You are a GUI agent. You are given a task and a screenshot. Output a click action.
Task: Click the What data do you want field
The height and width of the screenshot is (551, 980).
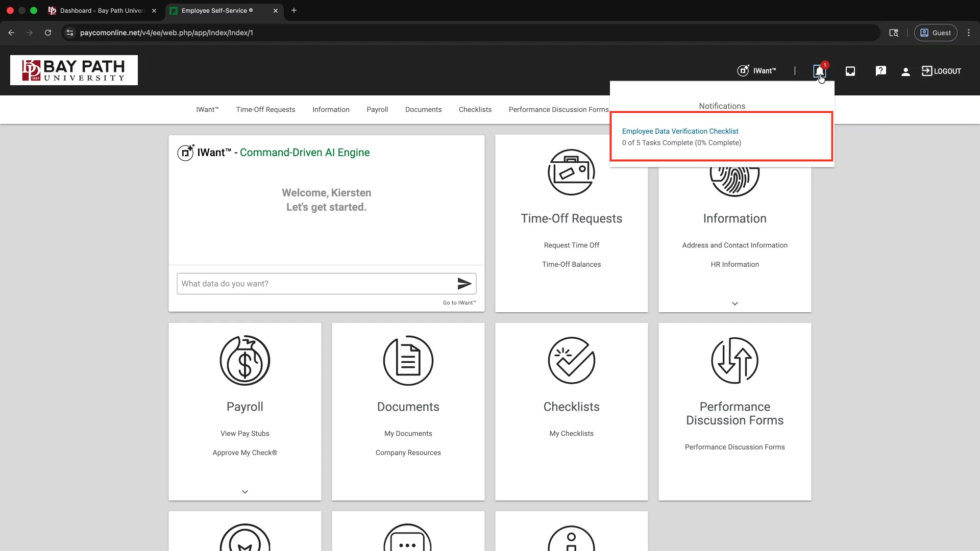(316, 284)
